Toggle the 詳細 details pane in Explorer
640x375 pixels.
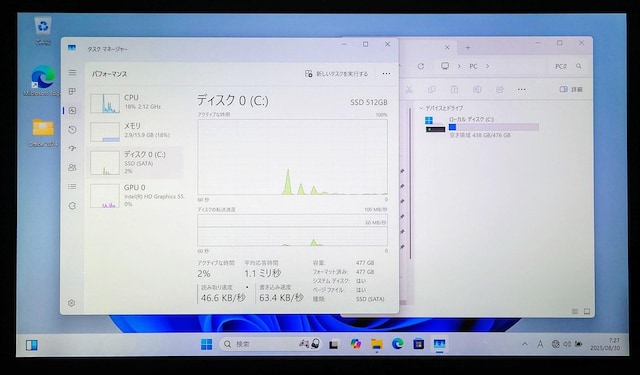571,89
